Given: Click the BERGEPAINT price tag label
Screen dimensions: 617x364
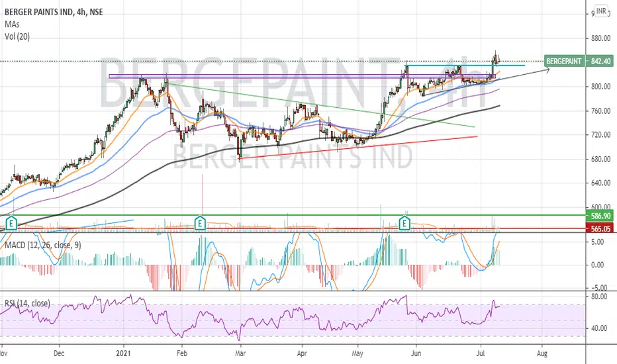Looking at the screenshot, I should click(x=563, y=62).
